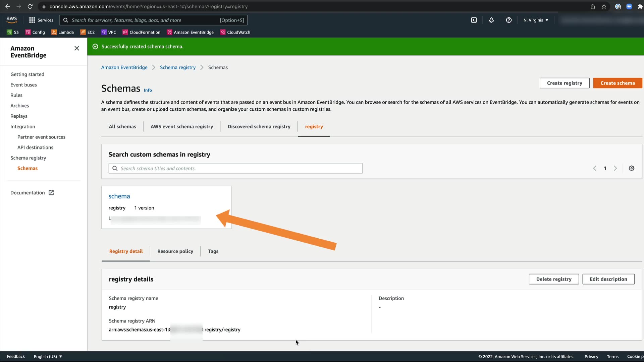The image size is (644, 362).
Task: Reload the browser page
Action: [30, 6]
